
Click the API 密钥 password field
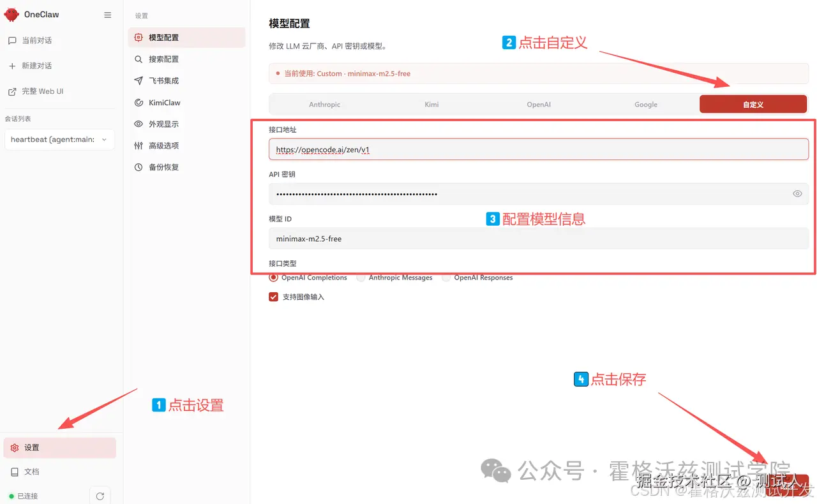tap(539, 194)
